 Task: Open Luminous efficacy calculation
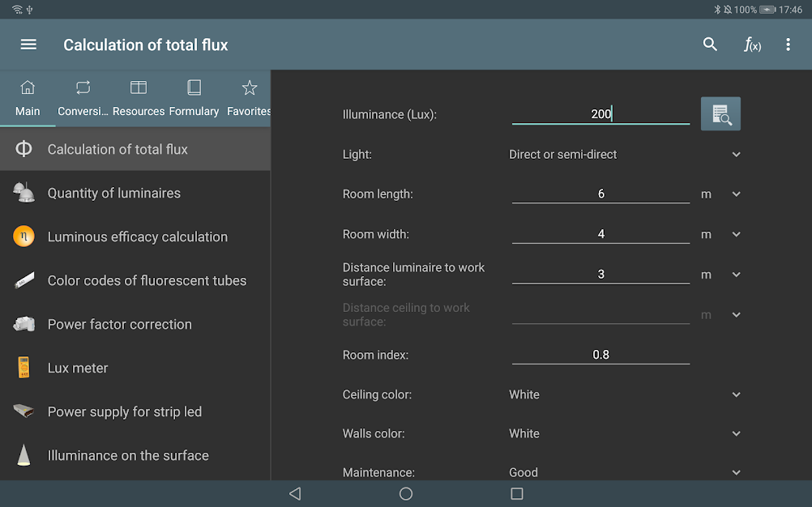[135, 236]
